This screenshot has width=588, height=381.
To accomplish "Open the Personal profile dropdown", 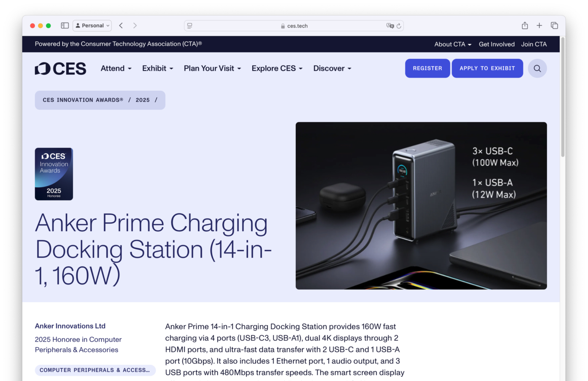I will tap(92, 26).
